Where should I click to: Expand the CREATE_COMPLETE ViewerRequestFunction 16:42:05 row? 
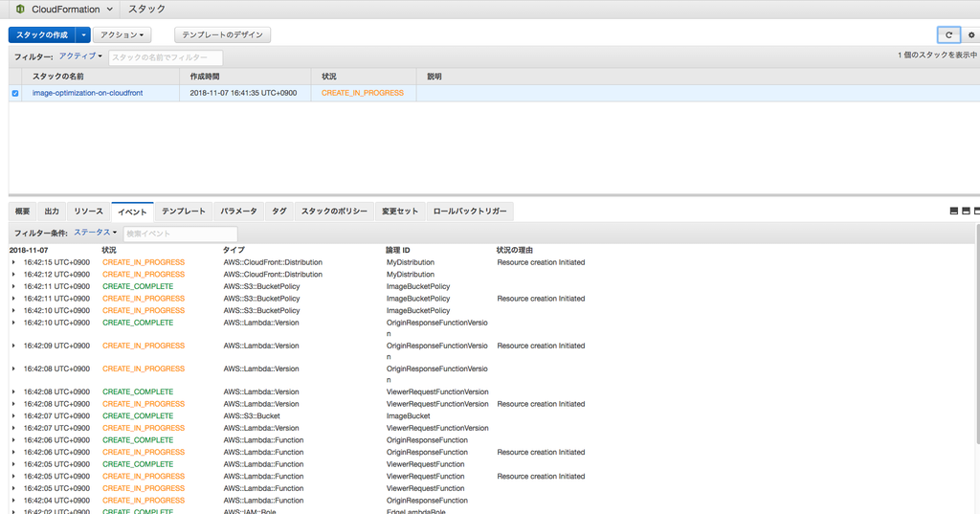(x=13, y=464)
